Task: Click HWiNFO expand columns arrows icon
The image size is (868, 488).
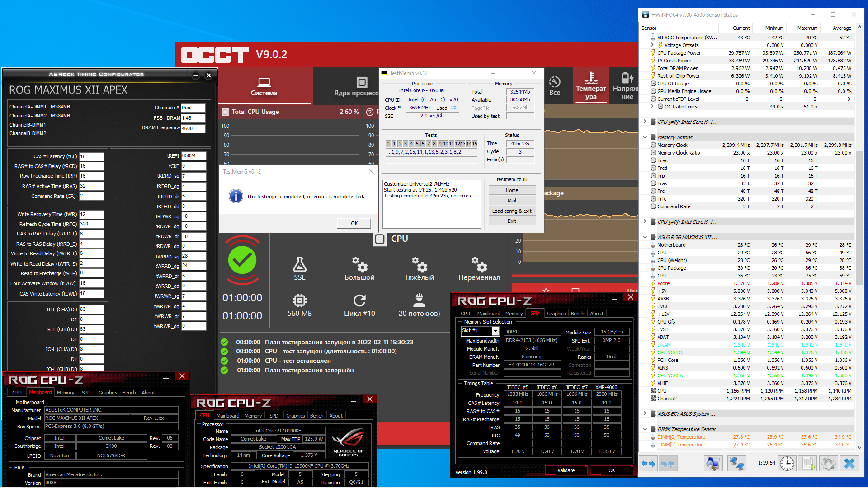Action: pos(648,464)
